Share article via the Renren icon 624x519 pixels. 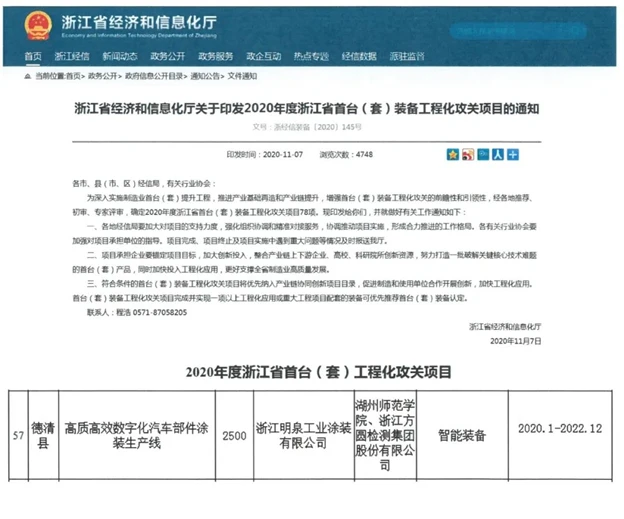(497, 155)
